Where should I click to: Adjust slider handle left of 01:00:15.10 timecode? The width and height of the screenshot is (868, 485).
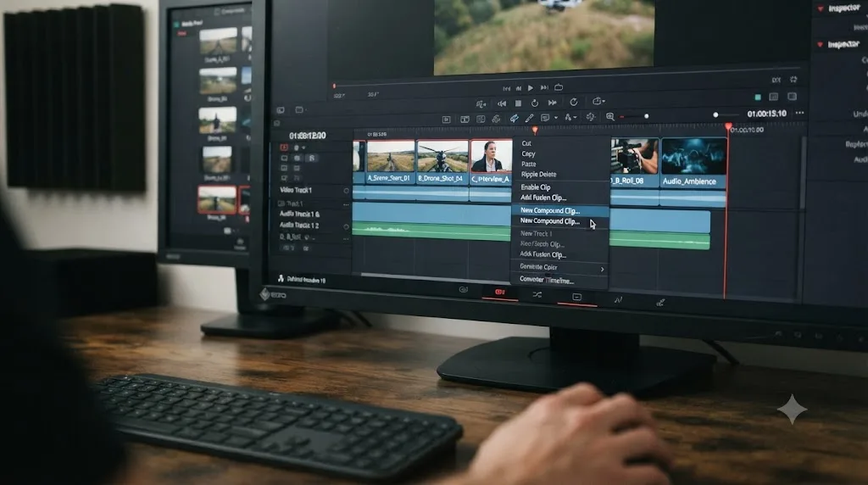715,114
